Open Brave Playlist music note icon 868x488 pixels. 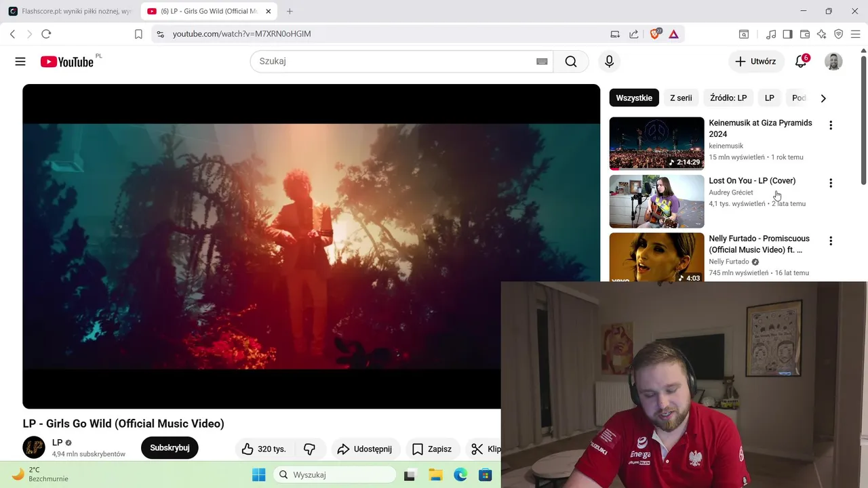point(771,34)
